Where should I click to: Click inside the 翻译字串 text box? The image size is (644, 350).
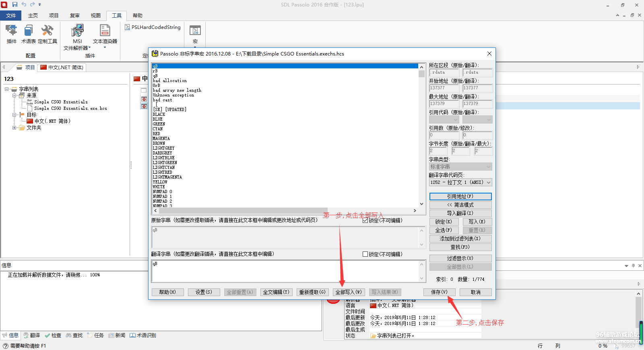[x=285, y=271]
